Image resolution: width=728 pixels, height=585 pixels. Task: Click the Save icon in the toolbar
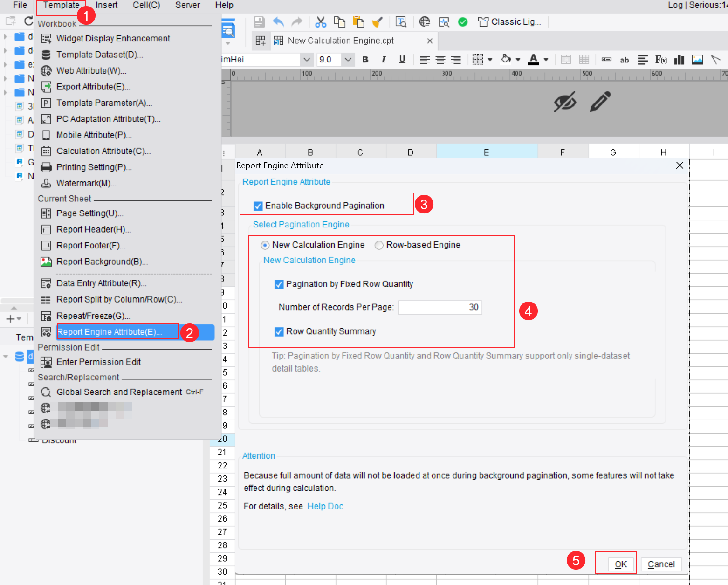click(x=259, y=22)
